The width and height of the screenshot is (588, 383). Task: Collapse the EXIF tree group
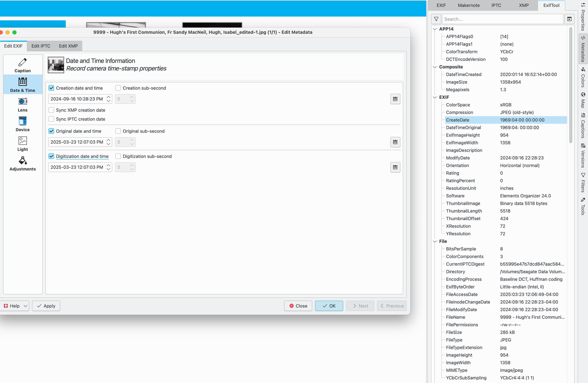click(x=435, y=97)
